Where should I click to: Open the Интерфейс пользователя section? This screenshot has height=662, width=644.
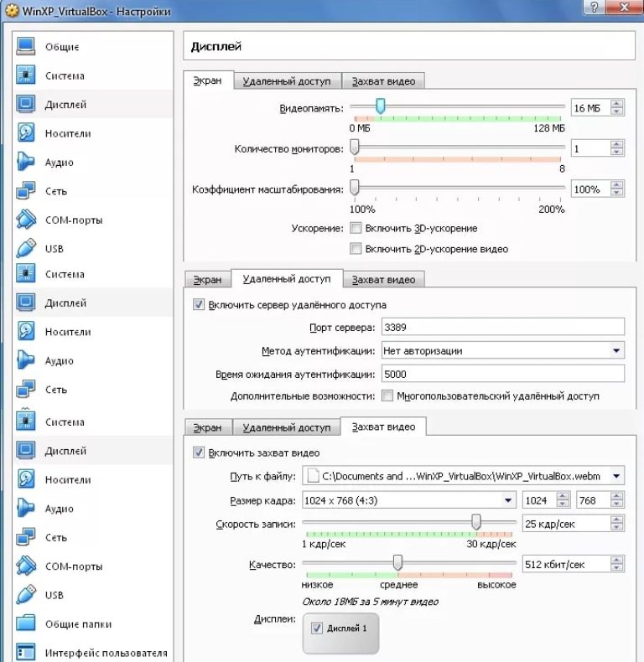92,652
